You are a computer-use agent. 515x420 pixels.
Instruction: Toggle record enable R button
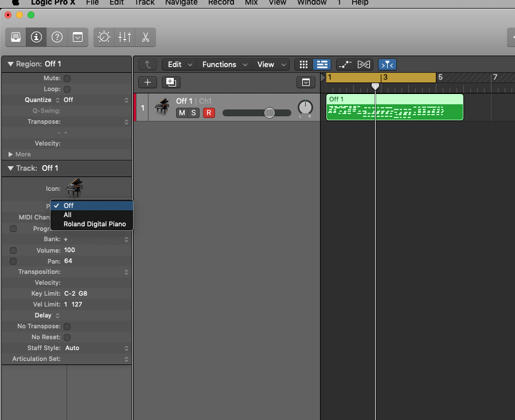209,113
